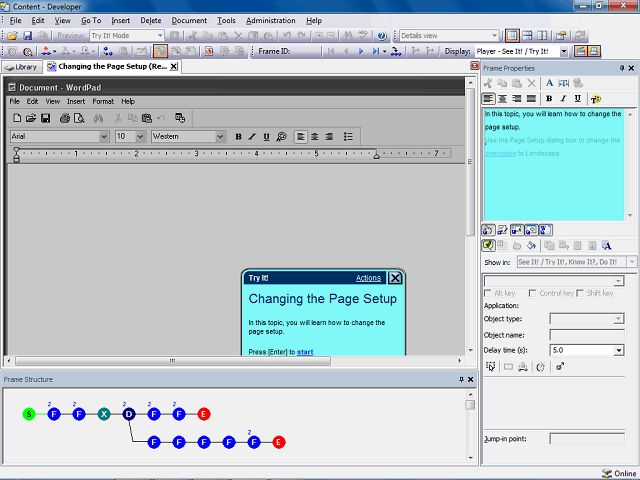Click the Next Frame blue arrow
Image resolution: width=640 pixels, height=480 pixels.
tap(361, 51)
